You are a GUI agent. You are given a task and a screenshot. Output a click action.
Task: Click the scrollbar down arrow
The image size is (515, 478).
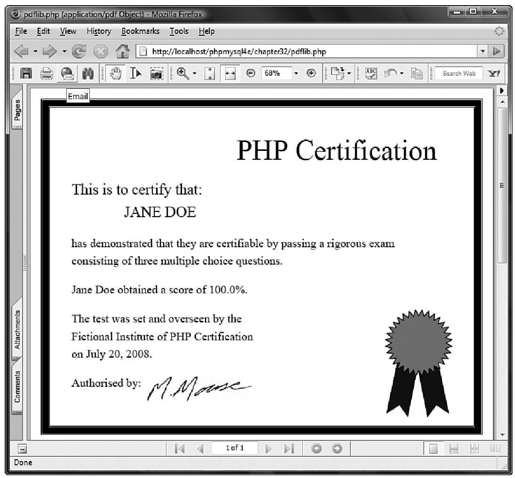click(x=502, y=435)
